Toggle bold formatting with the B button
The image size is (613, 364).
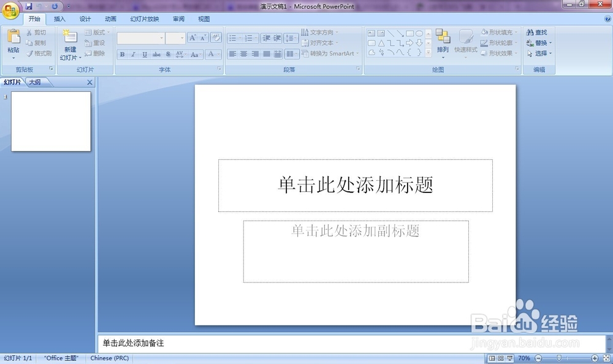coord(123,55)
